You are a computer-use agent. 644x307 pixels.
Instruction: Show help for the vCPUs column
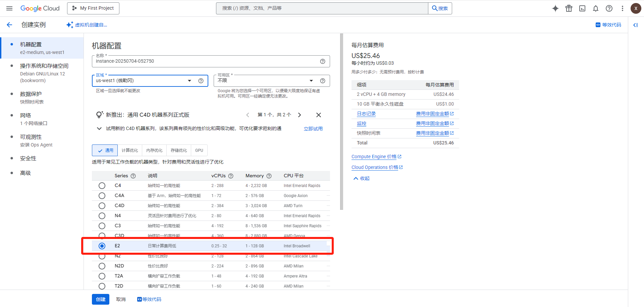pos(231,176)
